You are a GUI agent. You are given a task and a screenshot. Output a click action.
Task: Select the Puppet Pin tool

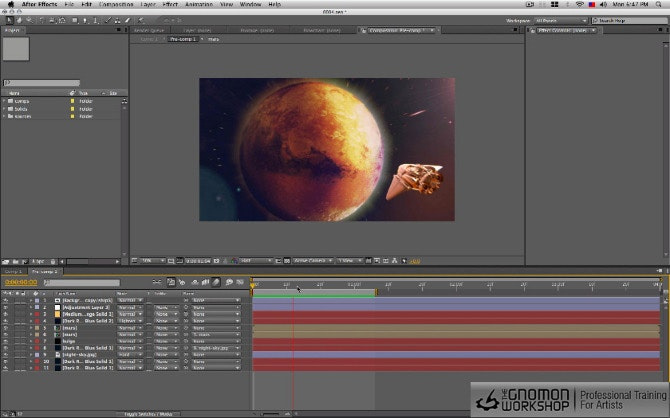(x=141, y=20)
